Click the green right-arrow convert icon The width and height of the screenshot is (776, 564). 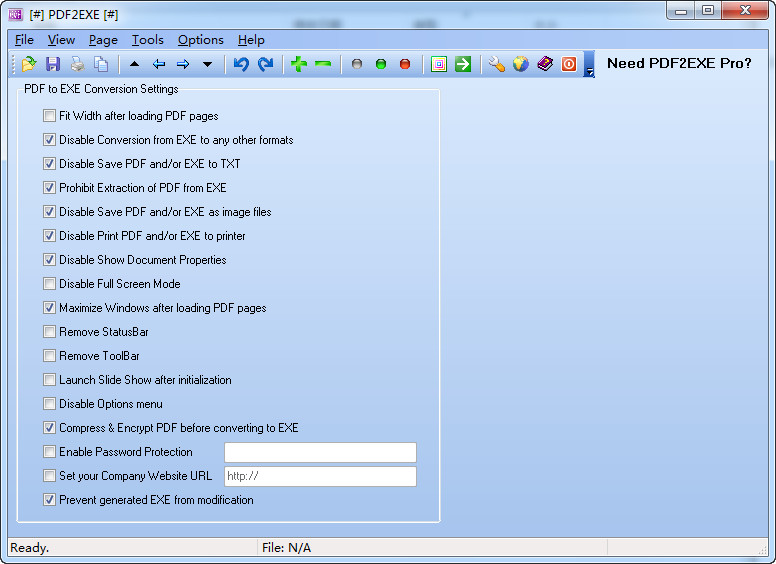coord(463,64)
